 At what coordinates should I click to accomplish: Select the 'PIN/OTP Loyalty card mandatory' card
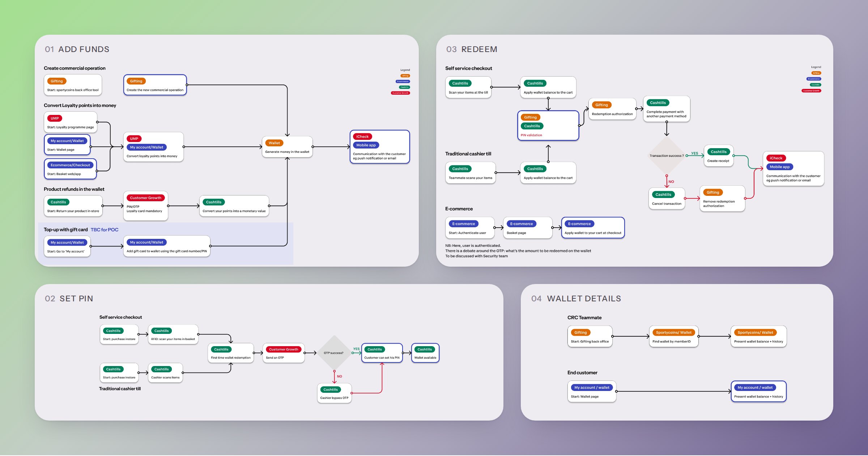click(146, 206)
